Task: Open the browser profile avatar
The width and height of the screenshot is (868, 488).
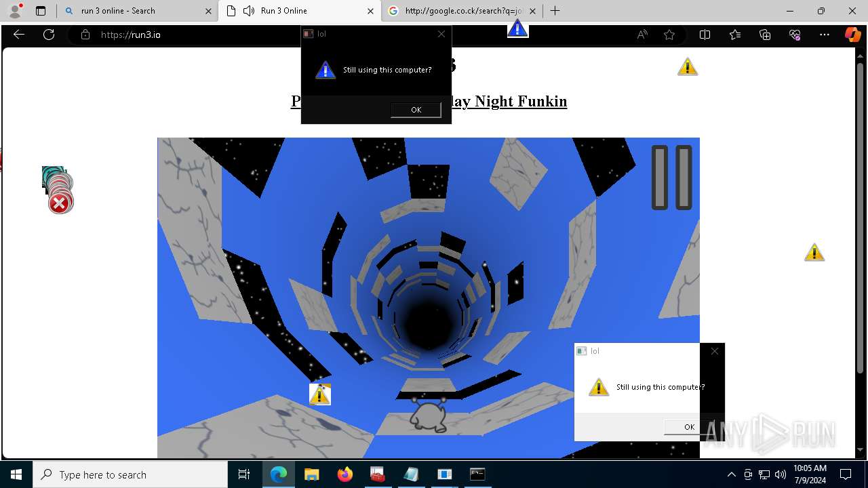Action: [x=15, y=11]
